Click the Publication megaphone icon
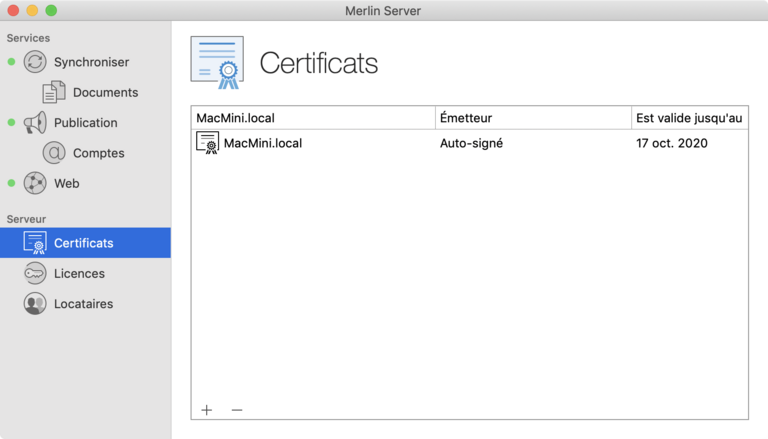Viewport: 768px width, 439px height. [x=35, y=122]
